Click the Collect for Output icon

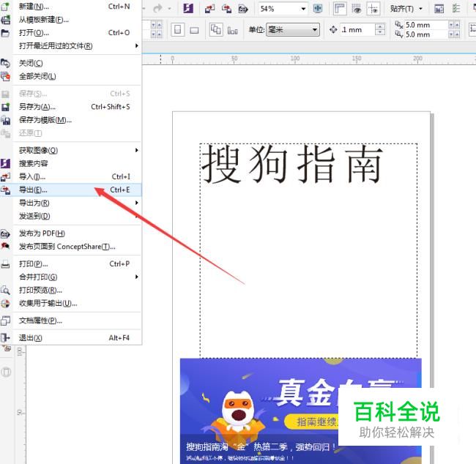pyautogui.click(x=5, y=304)
